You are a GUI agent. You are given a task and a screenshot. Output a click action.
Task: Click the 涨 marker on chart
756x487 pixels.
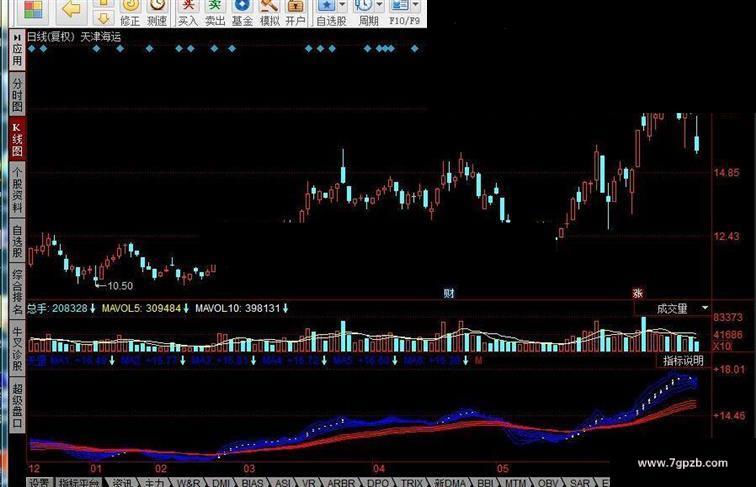pyautogui.click(x=638, y=293)
